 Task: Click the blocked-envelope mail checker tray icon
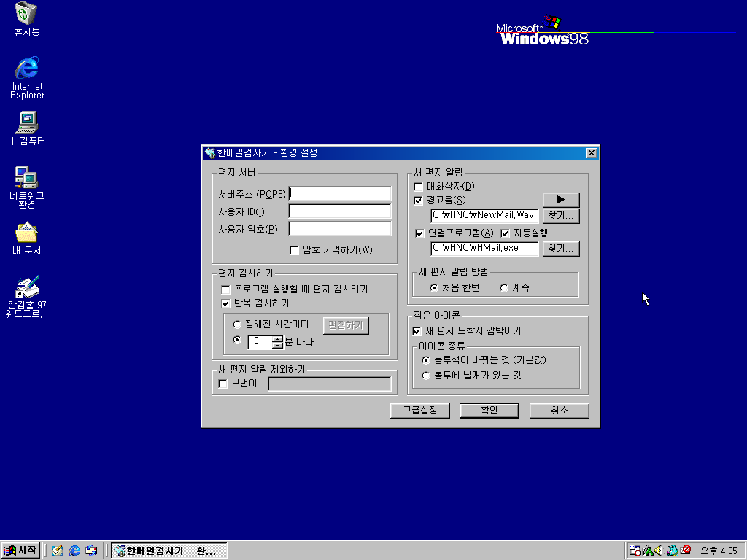(x=686, y=550)
